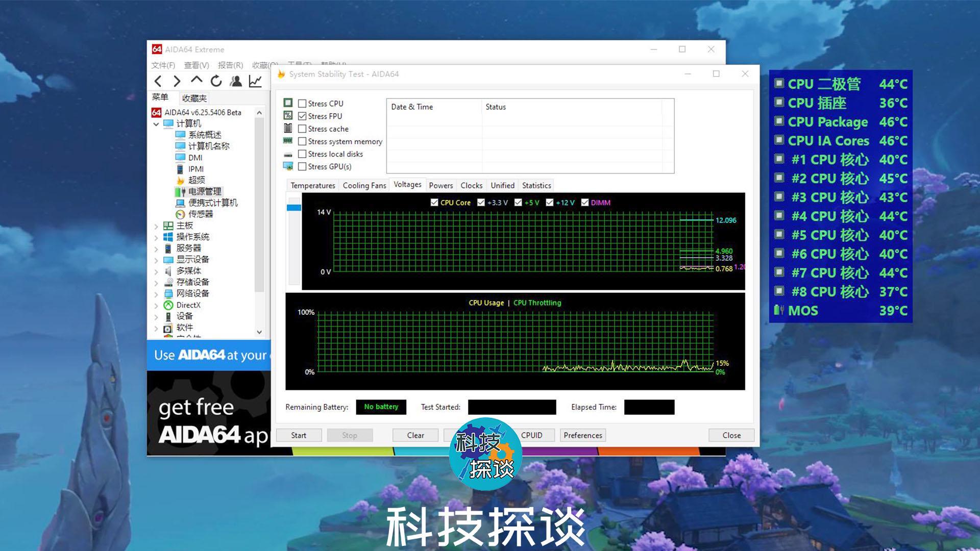Click the forward navigation arrow icon
This screenshot has width=980, height=551.
(178, 81)
